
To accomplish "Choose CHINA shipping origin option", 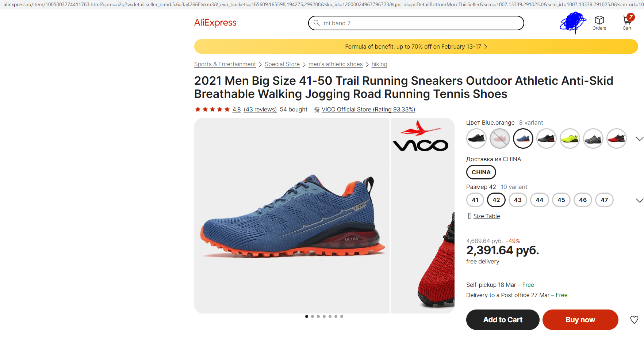I will (x=481, y=172).
